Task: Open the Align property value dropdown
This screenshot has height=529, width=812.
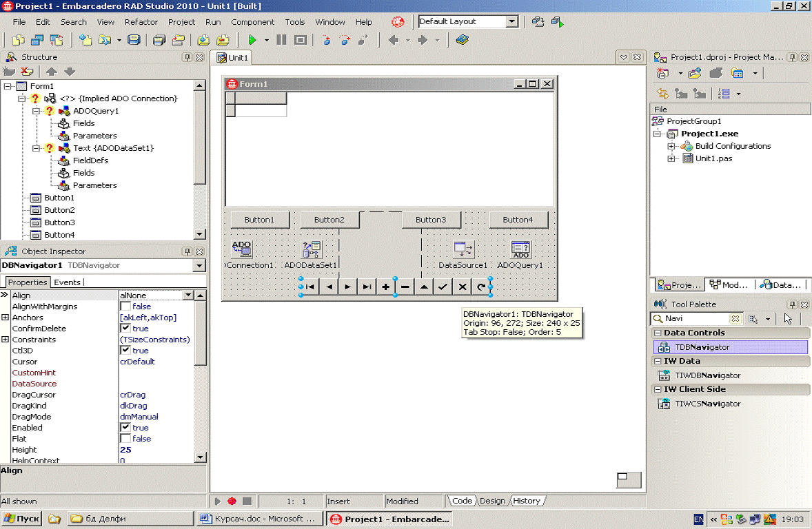Action: coord(187,295)
